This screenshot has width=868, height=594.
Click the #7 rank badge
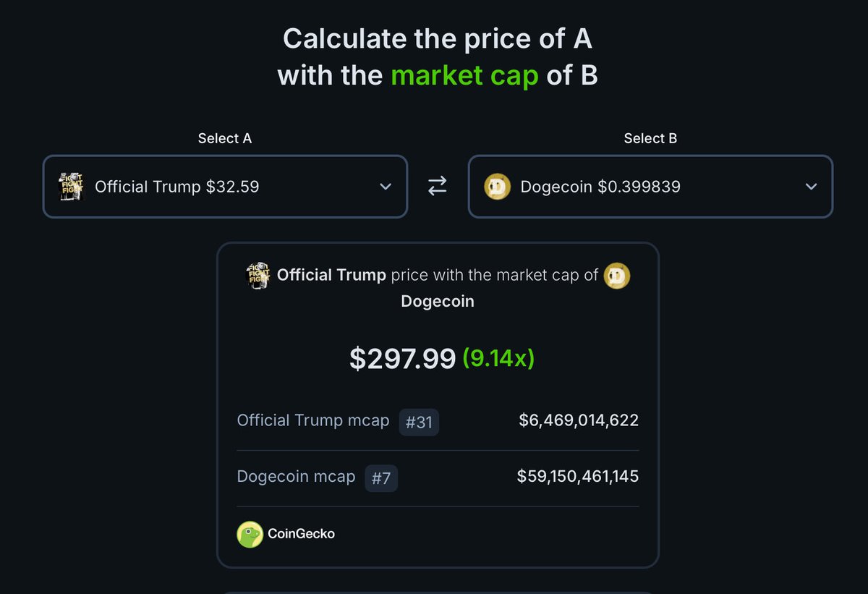[x=381, y=478]
